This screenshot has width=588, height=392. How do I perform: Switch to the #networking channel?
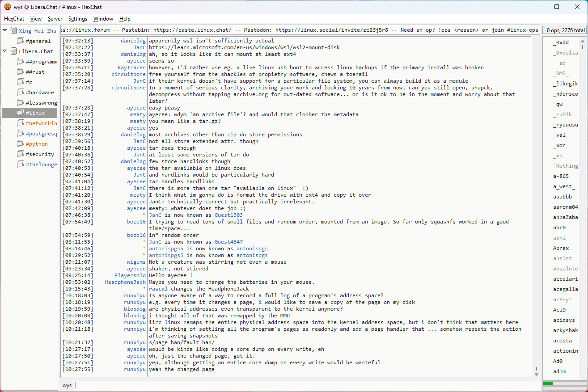click(41, 123)
